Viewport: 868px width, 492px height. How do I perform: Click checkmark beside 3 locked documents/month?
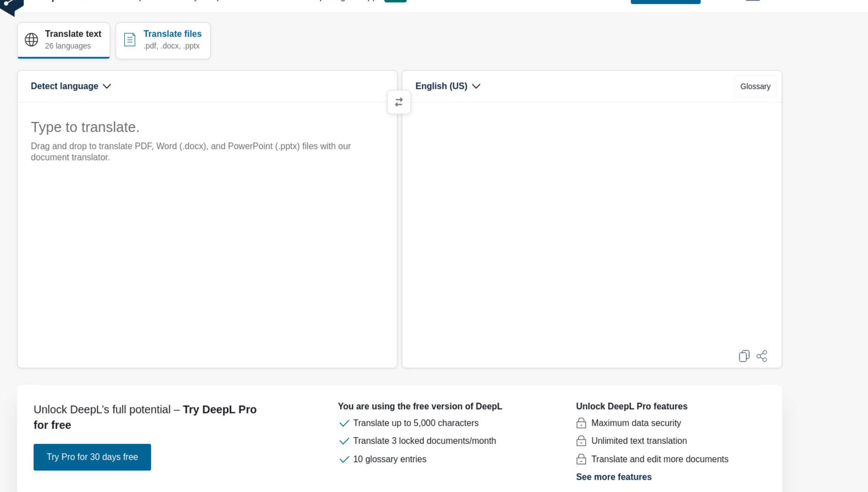pyautogui.click(x=344, y=441)
